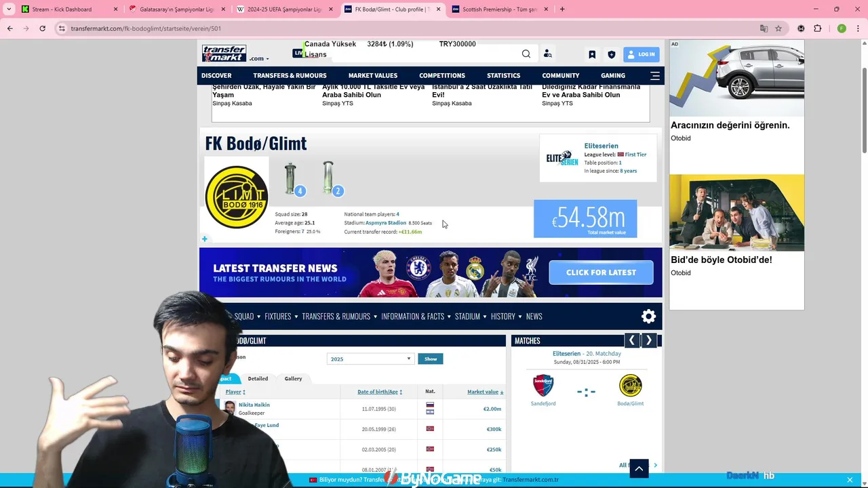Click the shield icon in site header
This screenshot has height=488, width=868.
pos(611,54)
